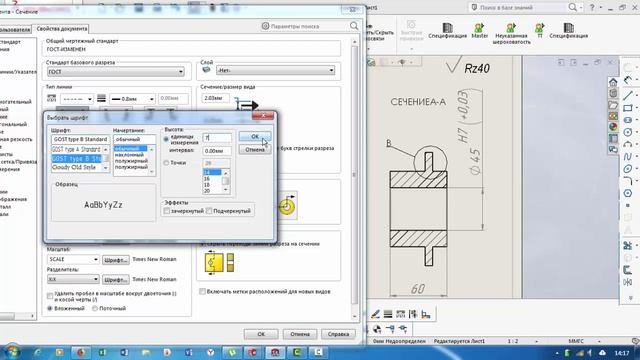The image size is (640, 360).
Task: Open Yandex browser from the taskbar
Action: pyautogui.click(x=211, y=352)
